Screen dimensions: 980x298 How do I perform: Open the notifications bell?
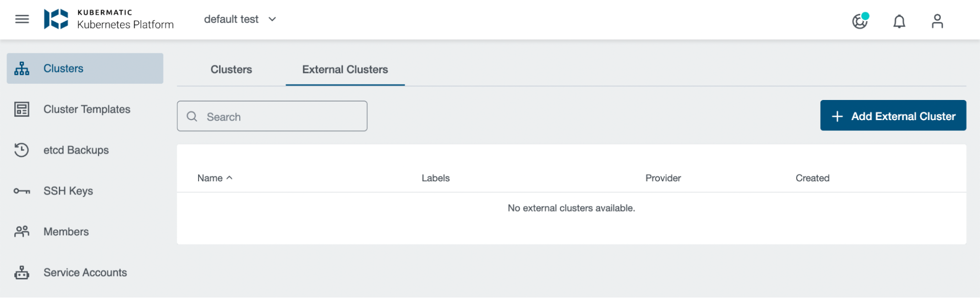point(899,21)
